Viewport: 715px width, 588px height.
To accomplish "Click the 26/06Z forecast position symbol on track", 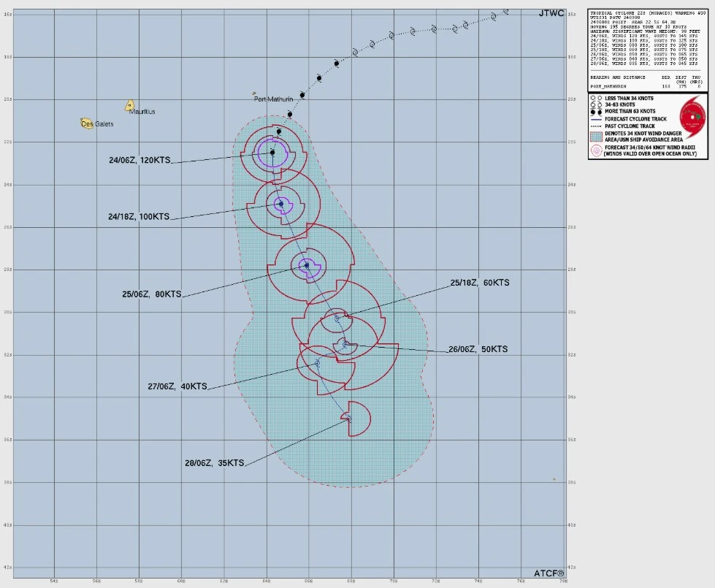I will tap(345, 344).
